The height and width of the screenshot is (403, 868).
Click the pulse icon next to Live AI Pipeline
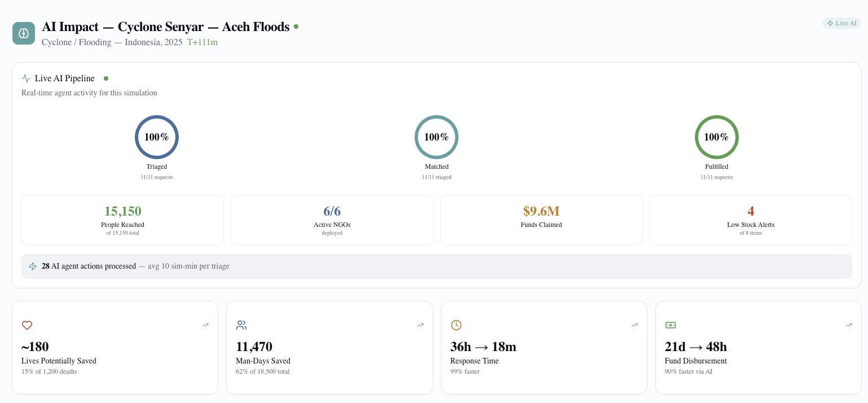[x=26, y=78]
